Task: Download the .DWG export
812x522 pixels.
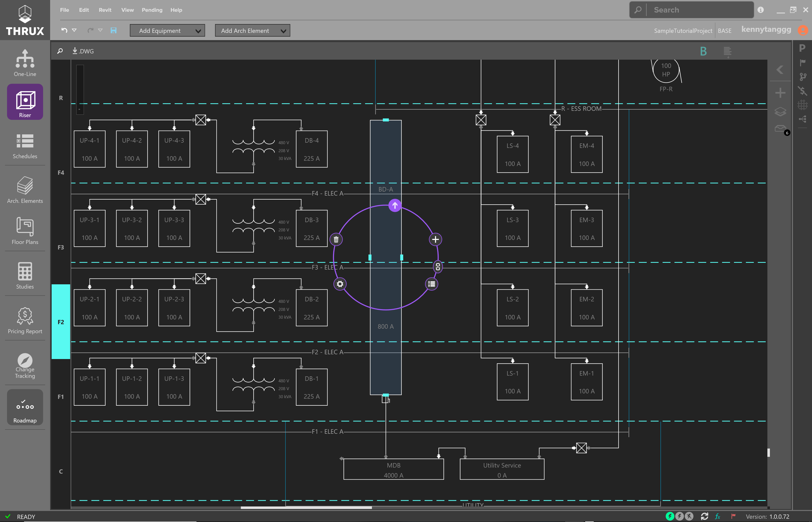Action: pyautogui.click(x=83, y=51)
